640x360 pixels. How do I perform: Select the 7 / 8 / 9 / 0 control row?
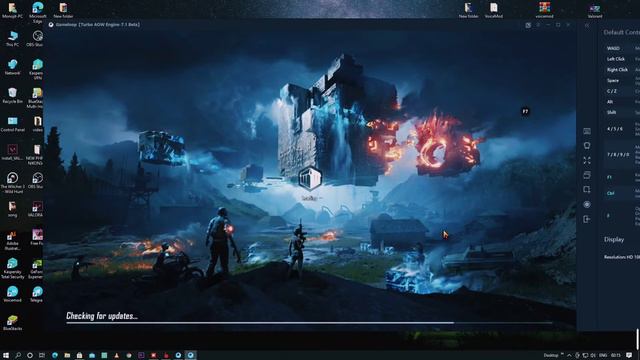point(622,155)
